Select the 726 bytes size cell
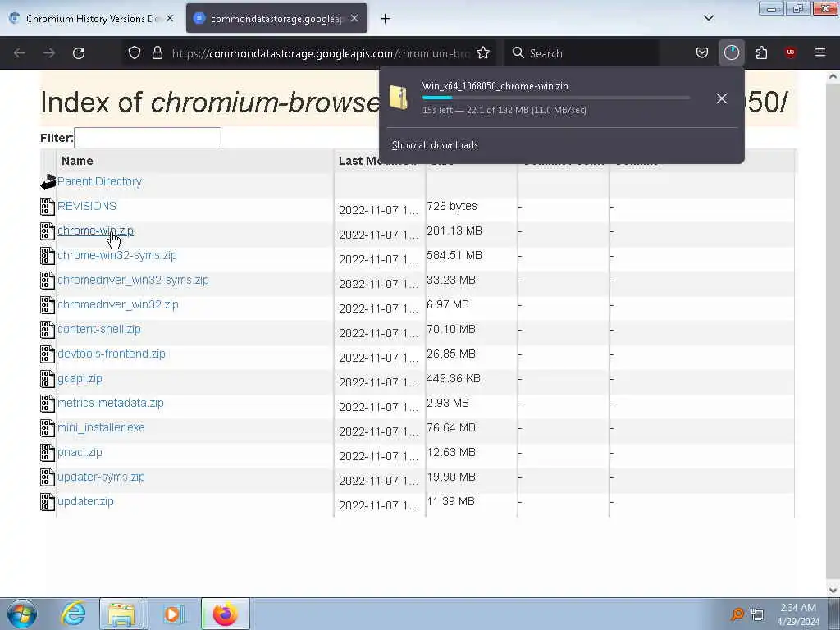 coord(452,206)
